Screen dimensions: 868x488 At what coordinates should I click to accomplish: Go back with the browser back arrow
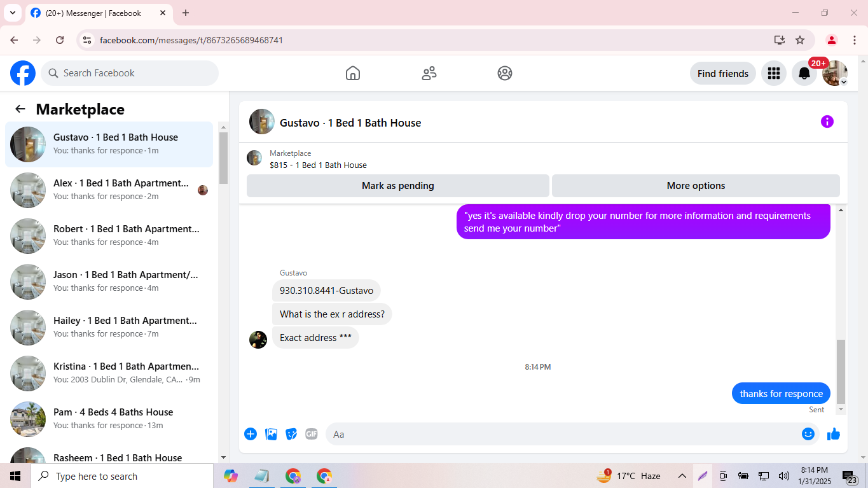click(14, 40)
